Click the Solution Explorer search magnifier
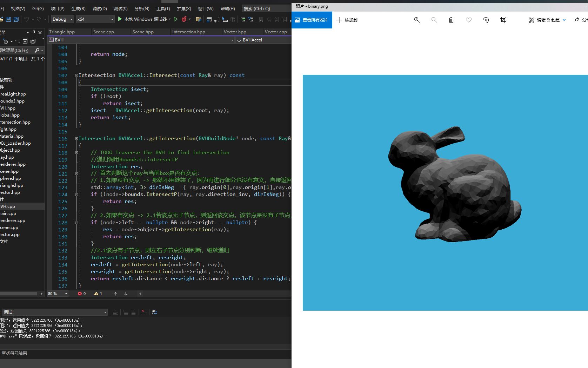 point(37,51)
